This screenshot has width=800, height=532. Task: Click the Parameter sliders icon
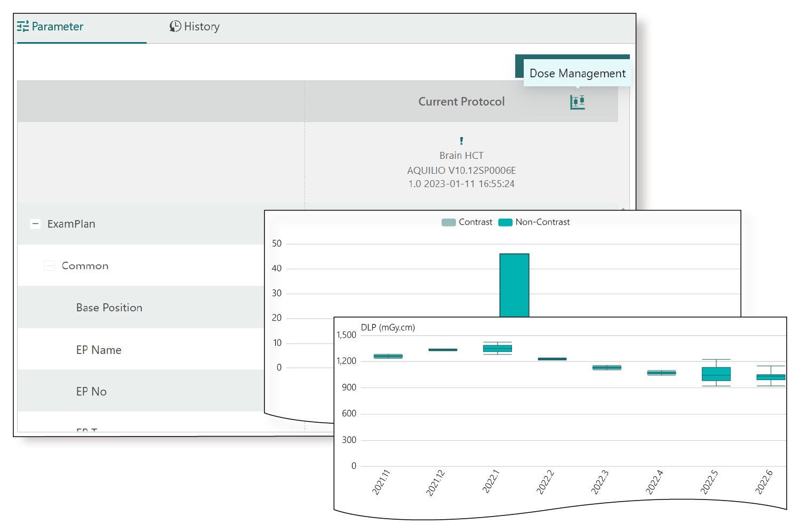[23, 26]
